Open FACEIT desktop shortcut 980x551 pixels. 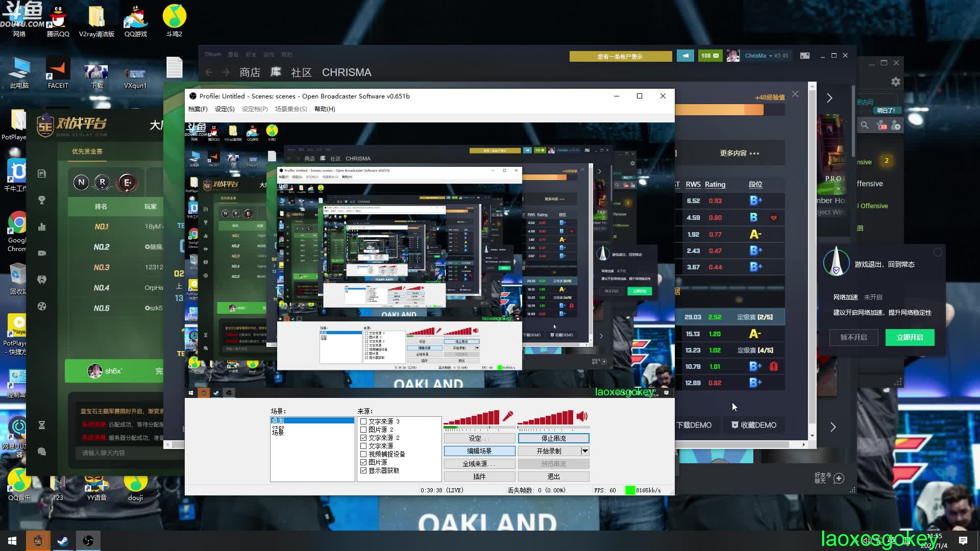[x=58, y=72]
